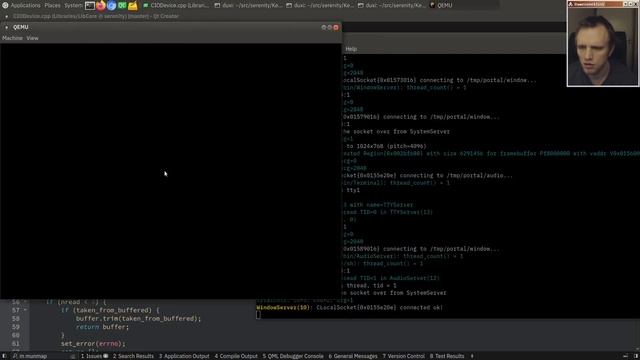
Task: Switch to the first terminal taskbar entry
Action: (249, 5)
